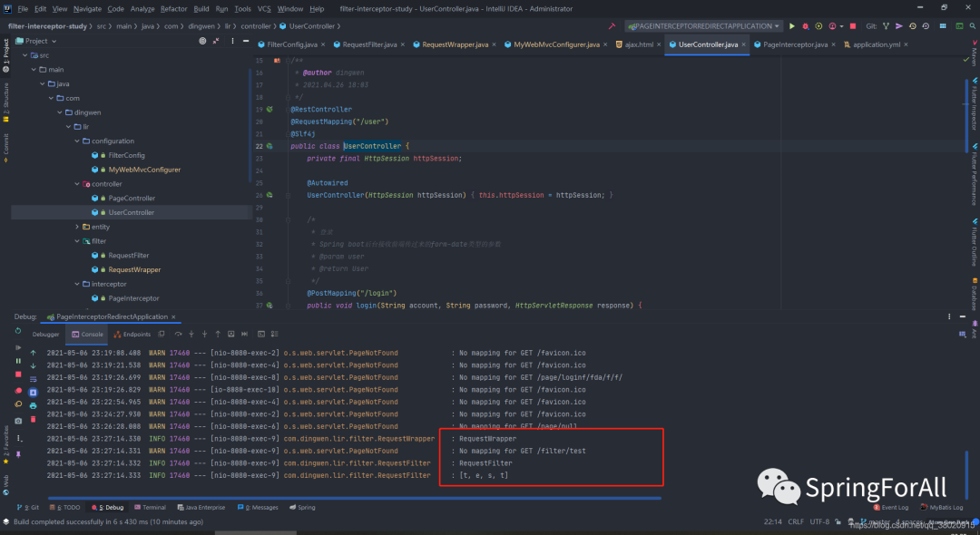
Task: Click the print console icon
Action: point(34,405)
